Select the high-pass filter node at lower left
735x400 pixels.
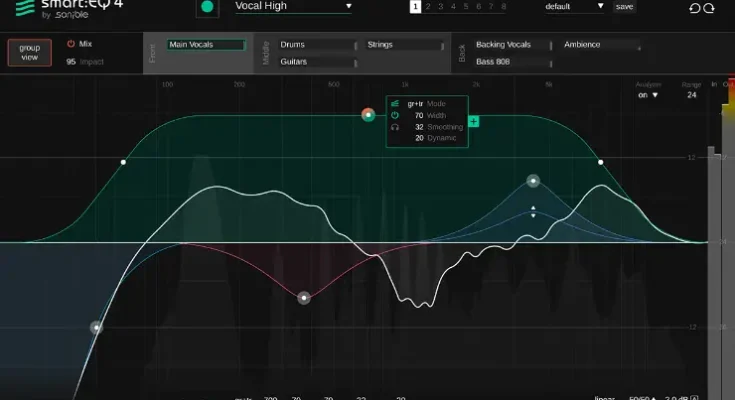click(x=96, y=327)
